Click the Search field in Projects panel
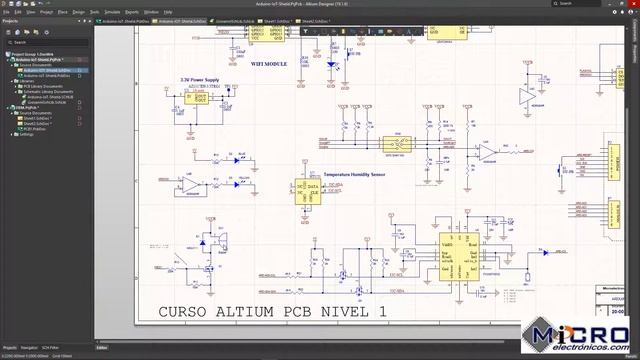Viewport: 640px width, 360px height. [48, 42]
